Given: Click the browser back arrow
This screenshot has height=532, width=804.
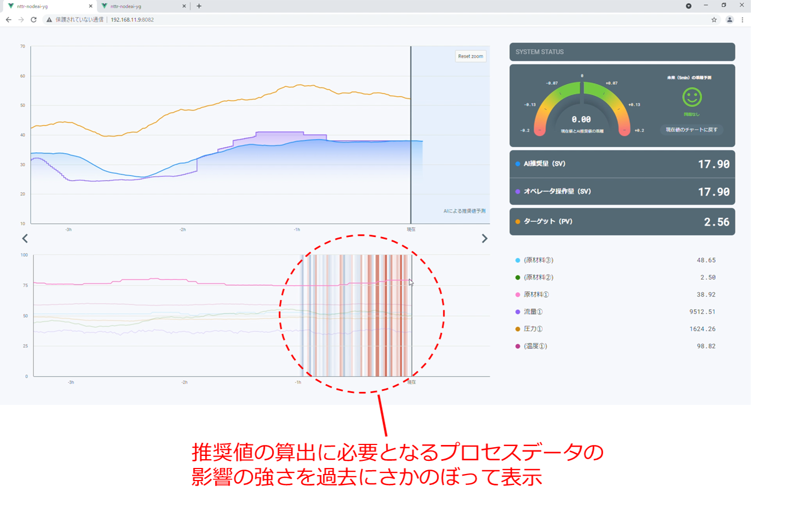Looking at the screenshot, I should click(x=8, y=20).
